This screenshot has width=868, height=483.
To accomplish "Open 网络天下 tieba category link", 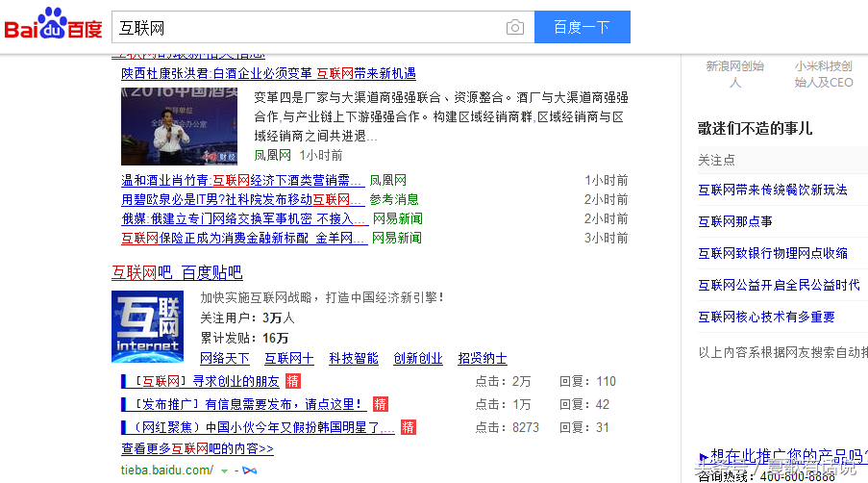I will tap(225, 358).
